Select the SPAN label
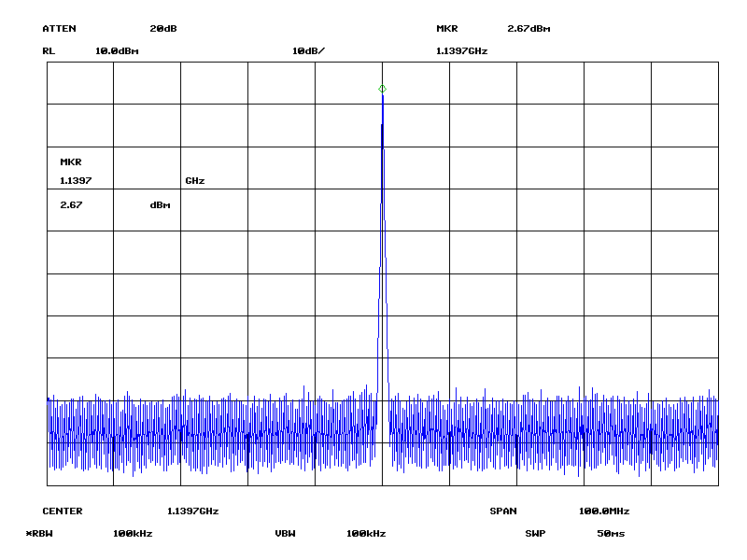Viewport: 747px width, 560px height. coord(503,511)
